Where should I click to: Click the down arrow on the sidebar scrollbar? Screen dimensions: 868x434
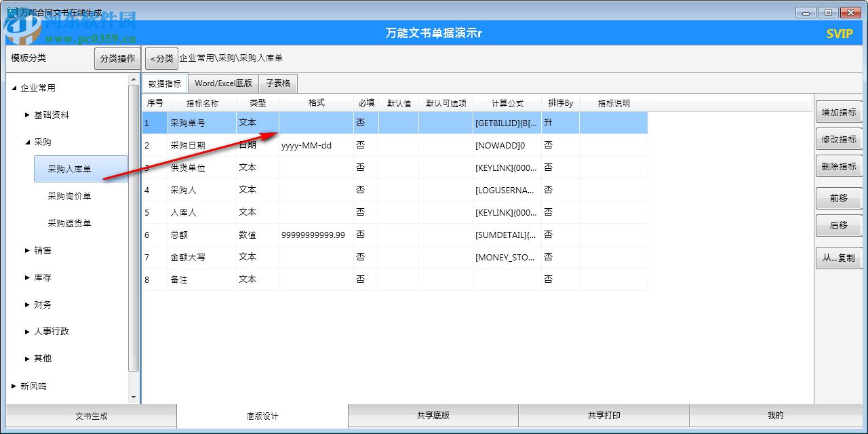click(134, 397)
